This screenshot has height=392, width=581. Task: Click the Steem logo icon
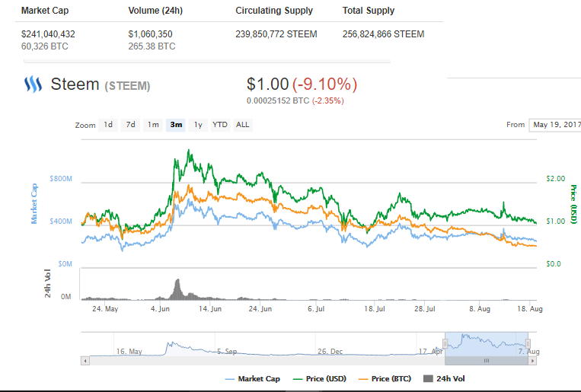pyautogui.click(x=33, y=84)
